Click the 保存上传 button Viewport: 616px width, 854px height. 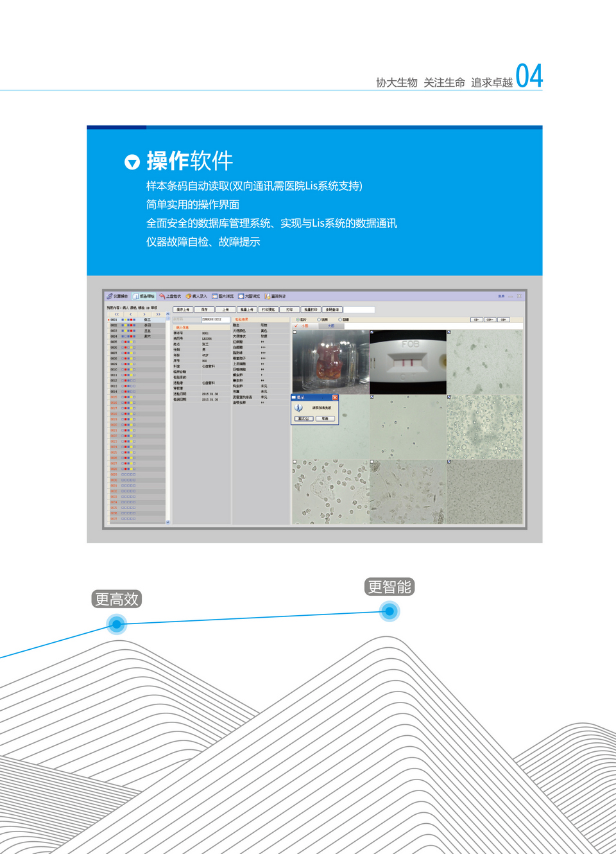click(183, 309)
